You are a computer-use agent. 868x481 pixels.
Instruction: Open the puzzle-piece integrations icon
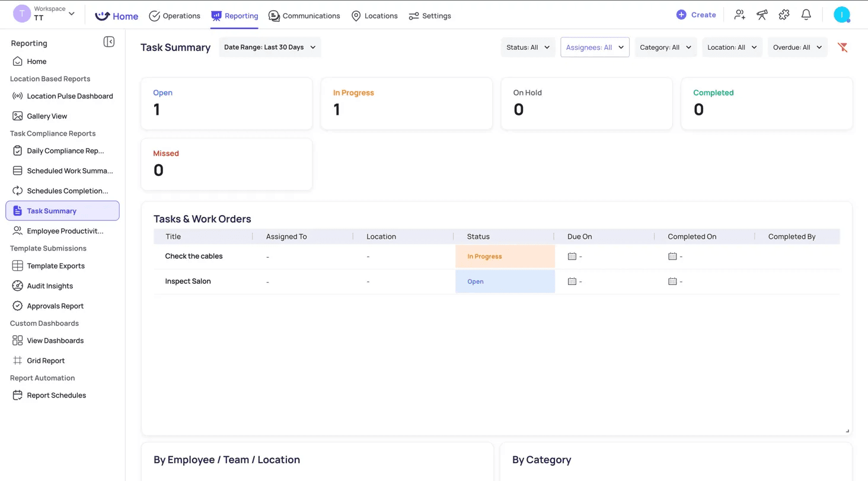(784, 15)
